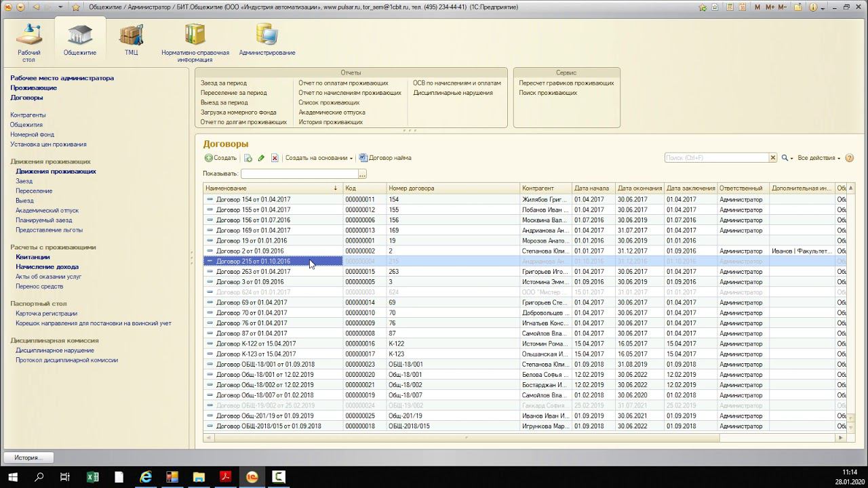Open Поиск проживающих service link
The height and width of the screenshot is (488, 868).
point(548,93)
